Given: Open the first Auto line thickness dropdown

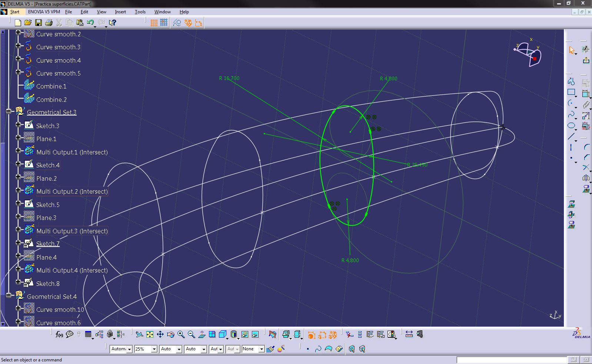Looking at the screenshot, I should coord(179,349).
